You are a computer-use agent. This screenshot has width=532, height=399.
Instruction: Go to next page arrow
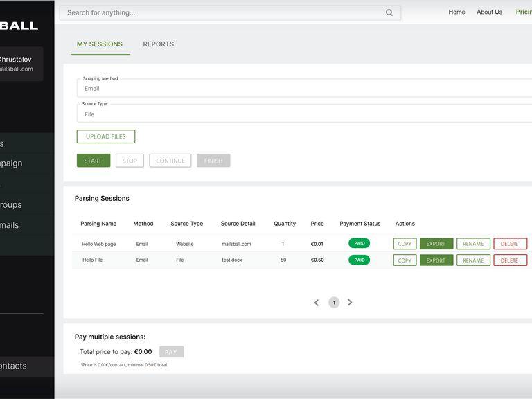350,302
